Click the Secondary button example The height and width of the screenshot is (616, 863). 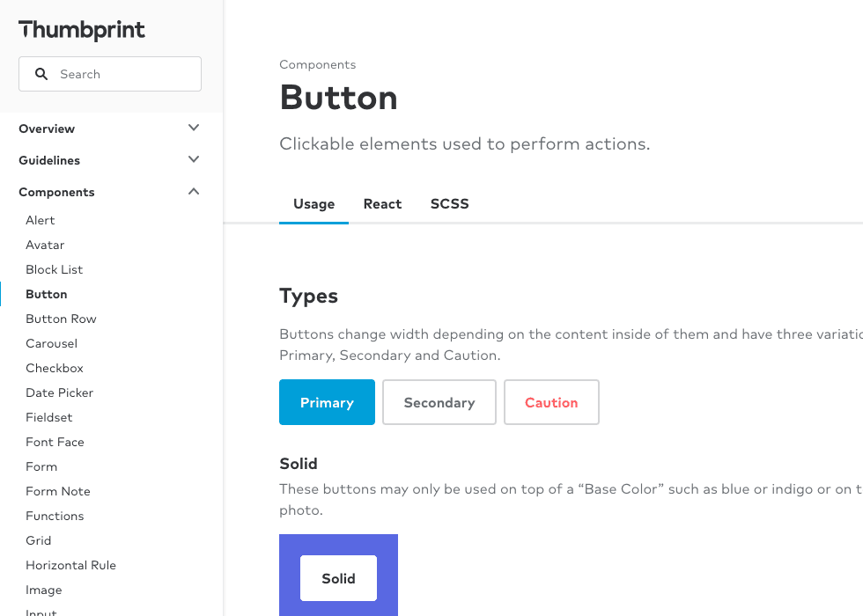tap(439, 402)
